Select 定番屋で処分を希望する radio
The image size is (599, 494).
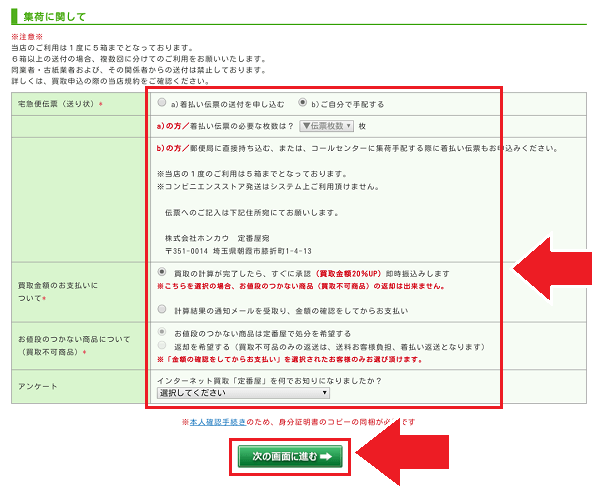pos(162,332)
